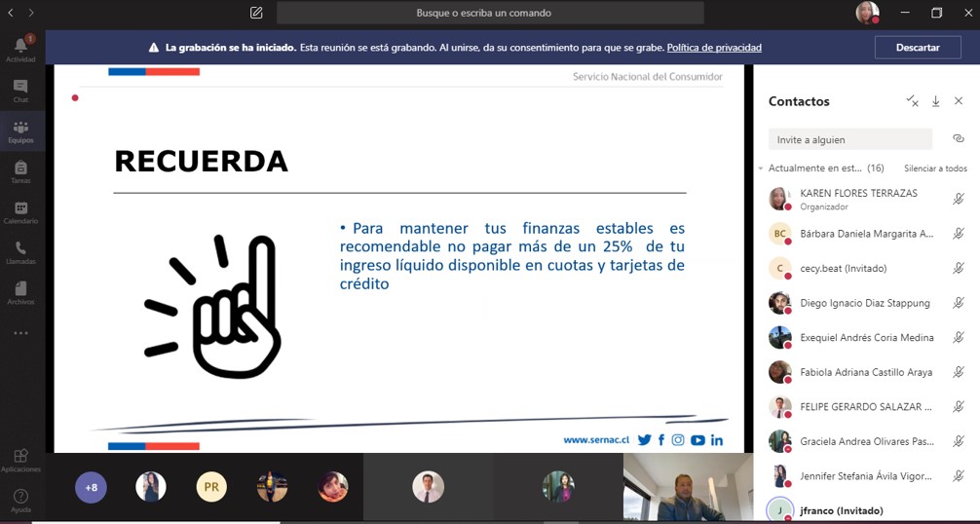Collapse the Actualmente en esta reunión list
Viewport: 980px width, 524px height.
point(761,168)
